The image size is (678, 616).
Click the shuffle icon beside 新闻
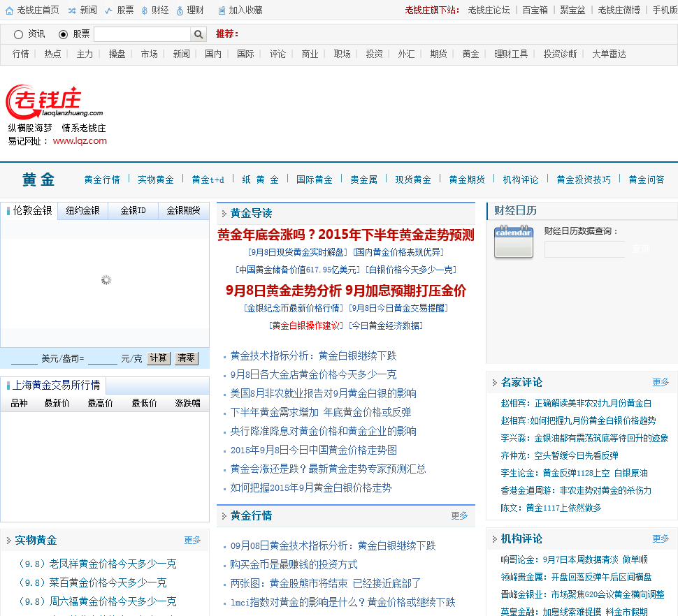coord(72,10)
